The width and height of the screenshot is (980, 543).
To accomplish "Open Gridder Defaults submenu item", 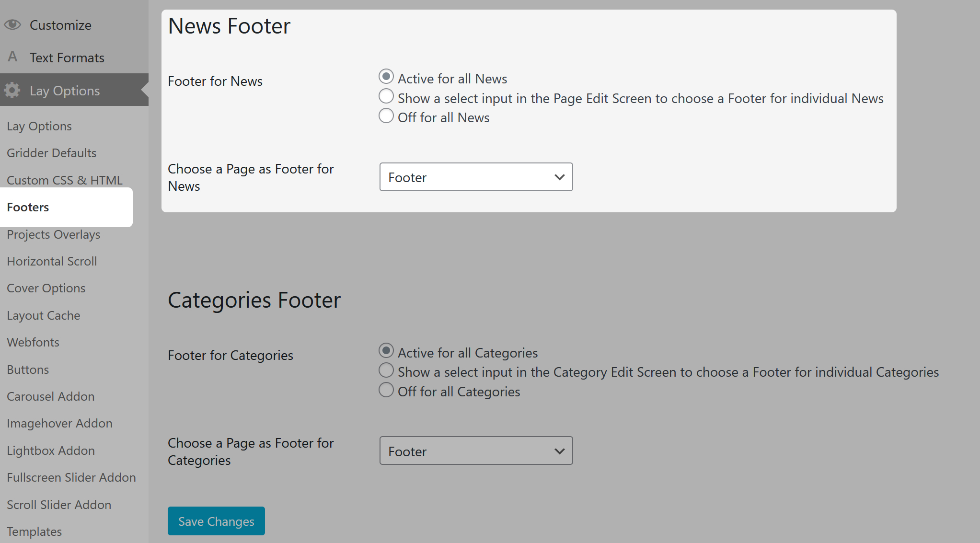I will click(52, 153).
